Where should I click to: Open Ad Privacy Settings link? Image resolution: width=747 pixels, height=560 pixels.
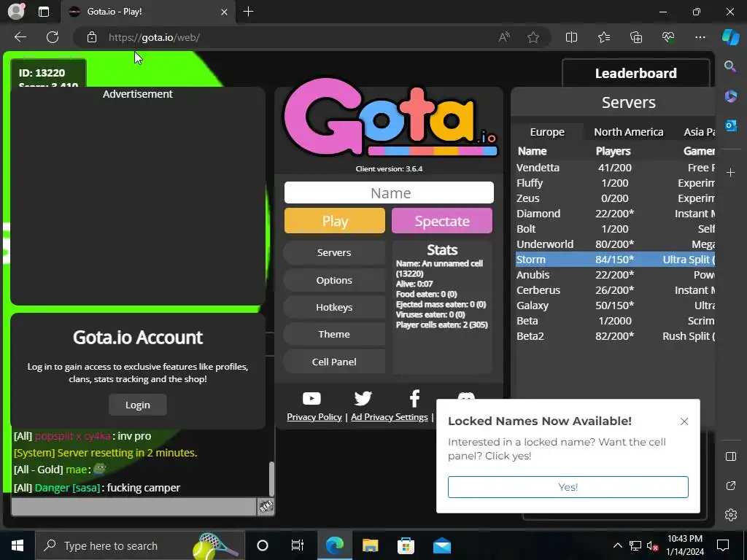(x=390, y=416)
